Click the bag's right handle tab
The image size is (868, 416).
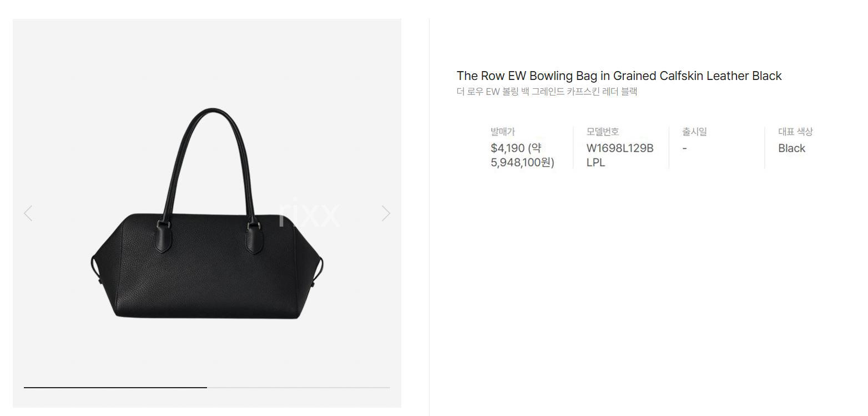click(x=255, y=237)
